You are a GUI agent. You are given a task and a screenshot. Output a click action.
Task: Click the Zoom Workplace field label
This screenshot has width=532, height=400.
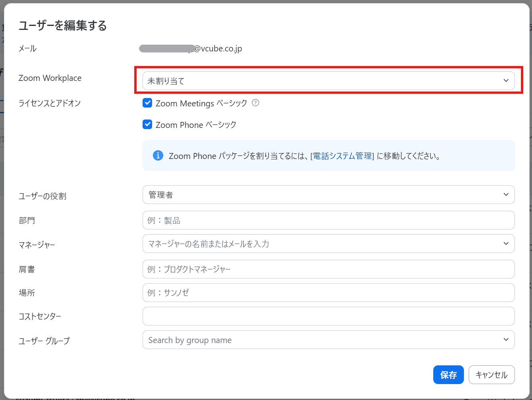[50, 78]
